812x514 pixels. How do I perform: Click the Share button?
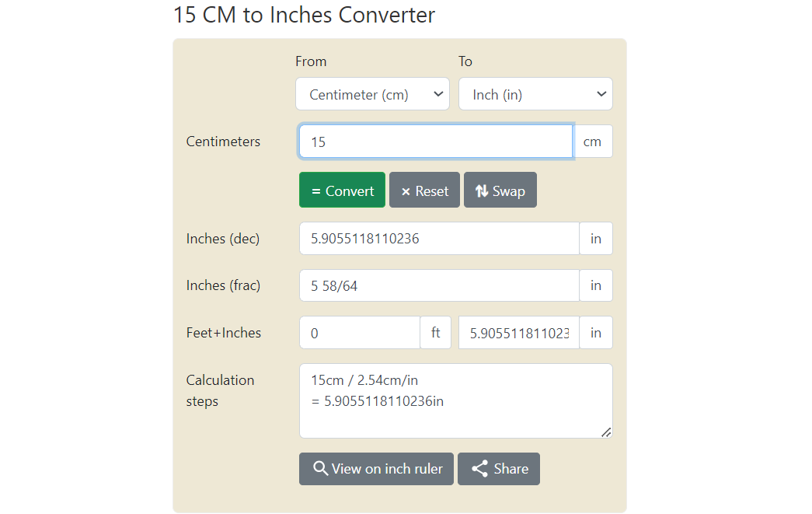499,469
